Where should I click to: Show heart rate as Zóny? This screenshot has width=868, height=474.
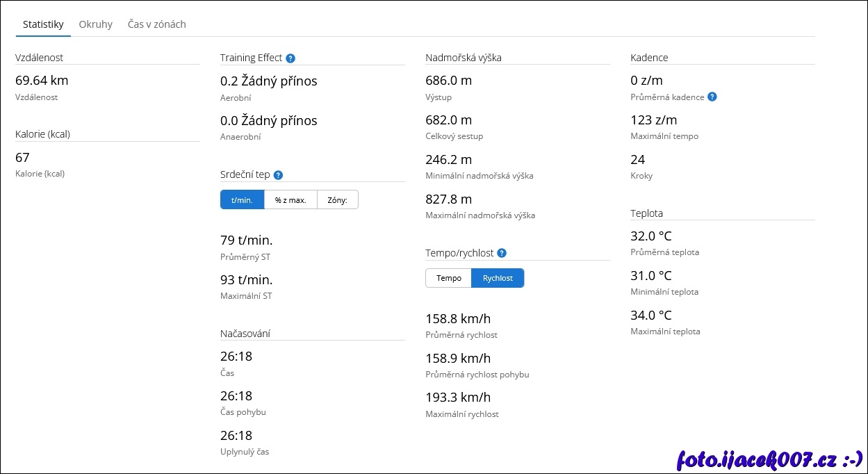(338, 200)
